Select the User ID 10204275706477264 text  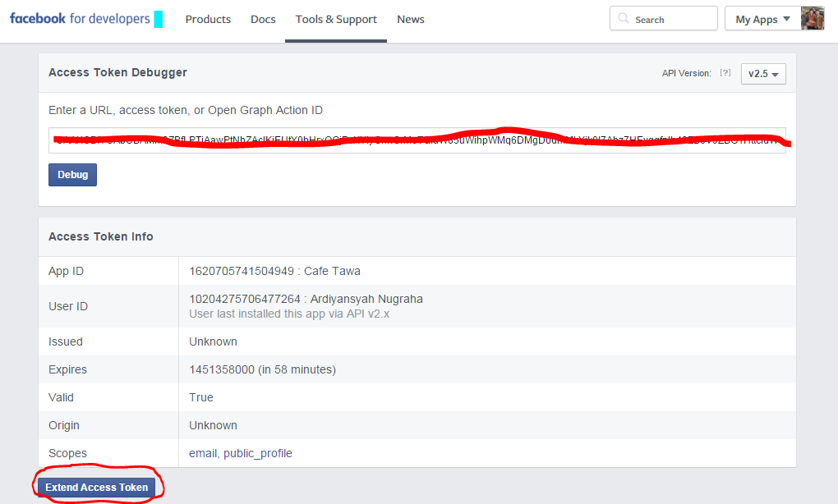point(245,299)
